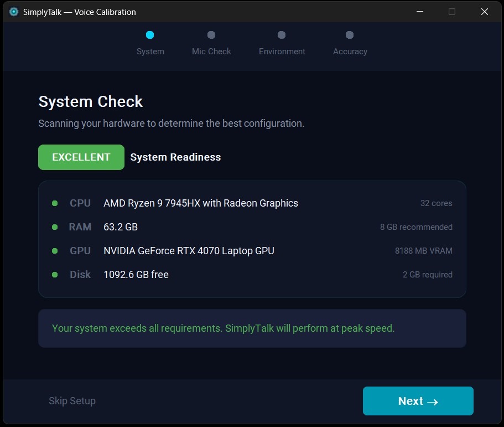
Task: Minimize the SimplyTalk window
Action: pos(419,12)
